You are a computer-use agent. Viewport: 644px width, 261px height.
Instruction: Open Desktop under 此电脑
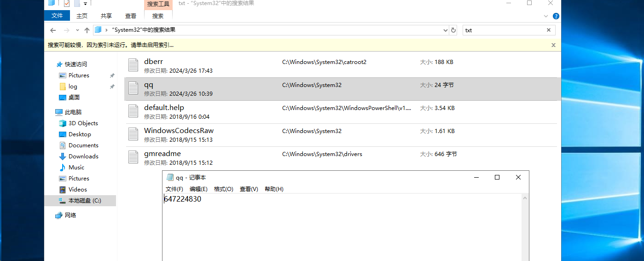[x=80, y=134]
